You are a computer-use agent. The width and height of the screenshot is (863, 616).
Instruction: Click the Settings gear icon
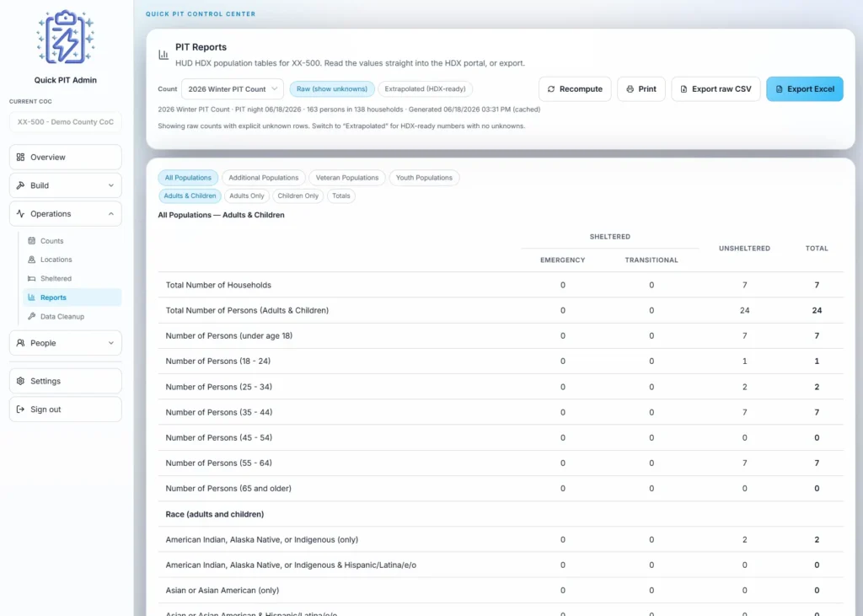pyautogui.click(x=20, y=381)
